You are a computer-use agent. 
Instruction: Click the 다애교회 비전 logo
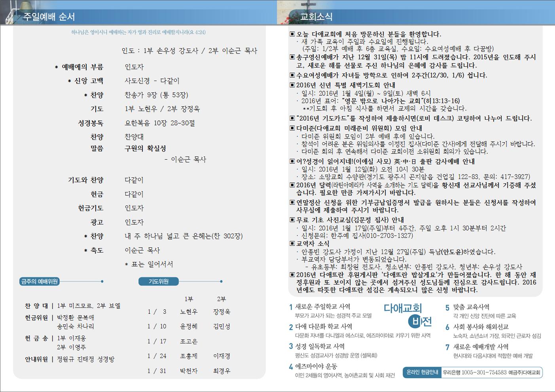(407, 315)
